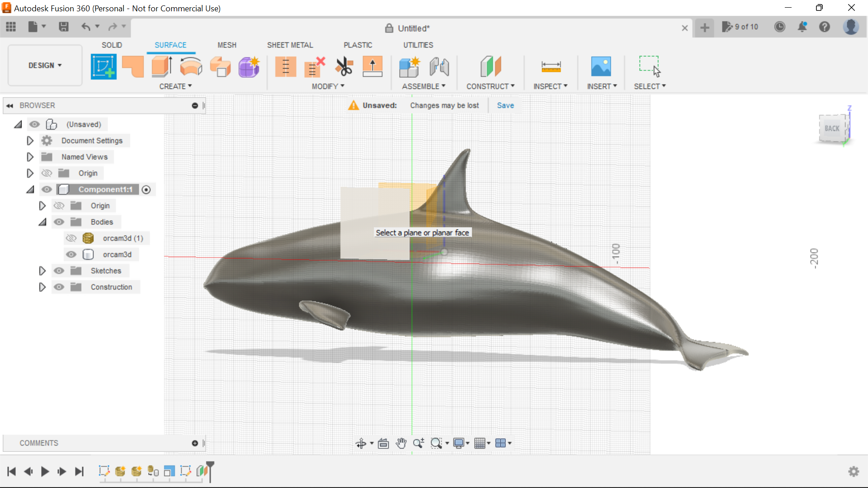
Task: Hide Component1:1 in the browser
Action: pos(47,189)
